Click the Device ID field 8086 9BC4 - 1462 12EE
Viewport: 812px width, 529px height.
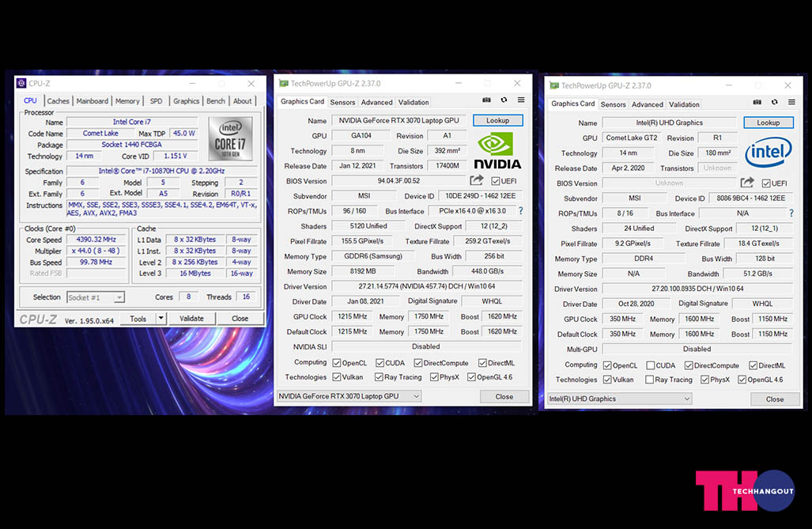(751, 198)
